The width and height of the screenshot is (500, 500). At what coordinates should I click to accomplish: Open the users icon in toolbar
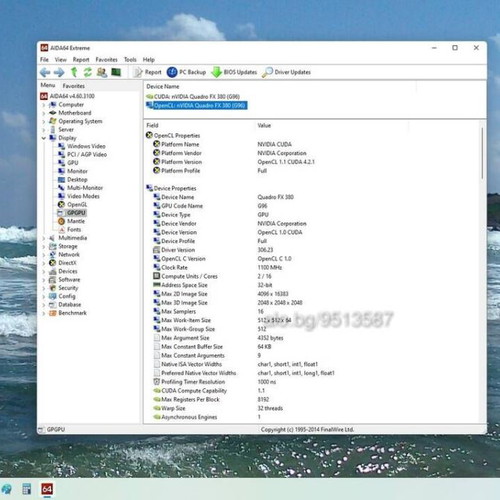tap(102, 72)
